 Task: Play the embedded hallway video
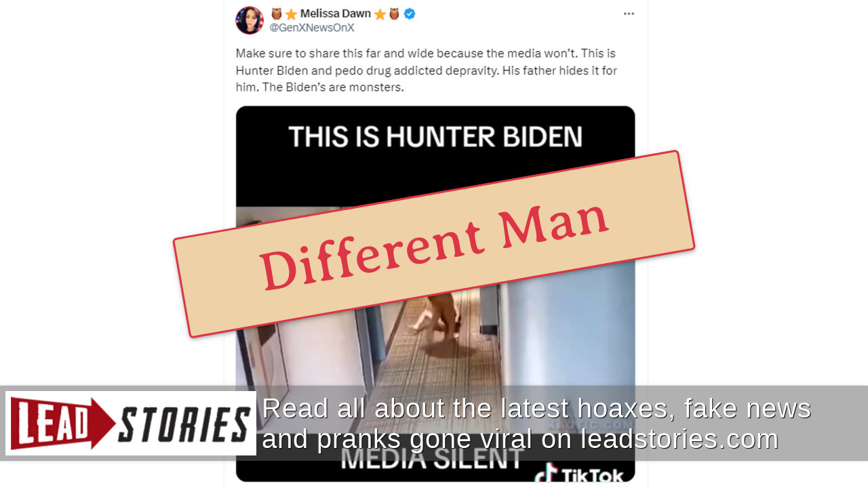pos(435,293)
